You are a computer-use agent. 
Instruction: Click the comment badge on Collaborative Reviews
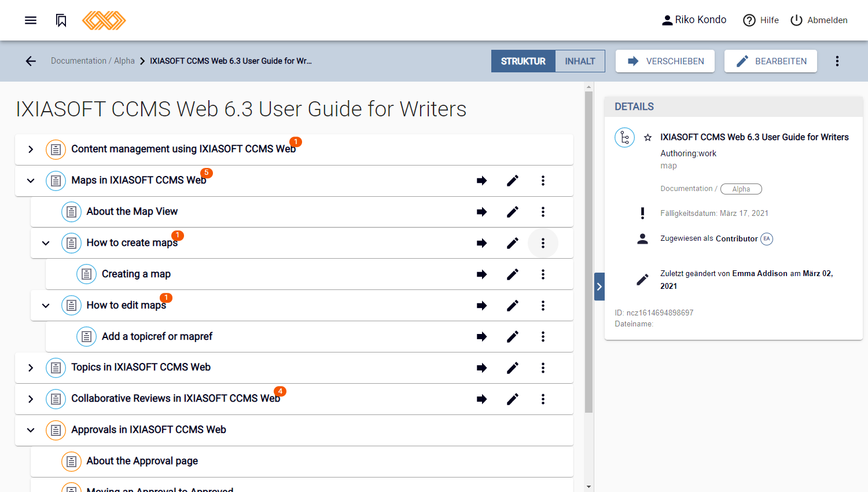[x=280, y=391]
